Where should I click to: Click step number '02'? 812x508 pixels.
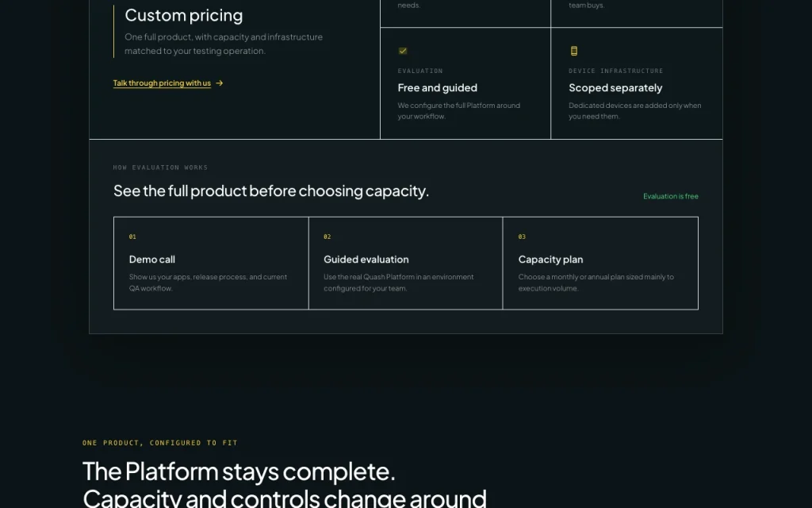(x=327, y=237)
